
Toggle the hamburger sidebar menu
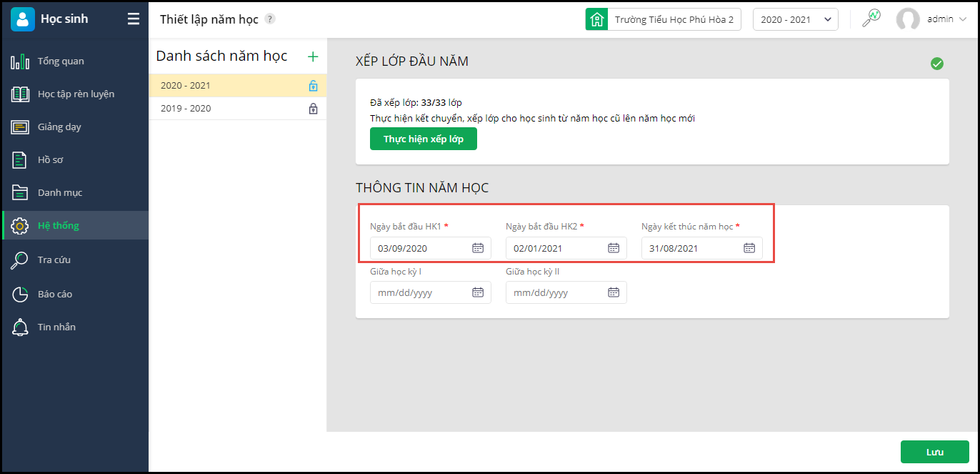(134, 19)
